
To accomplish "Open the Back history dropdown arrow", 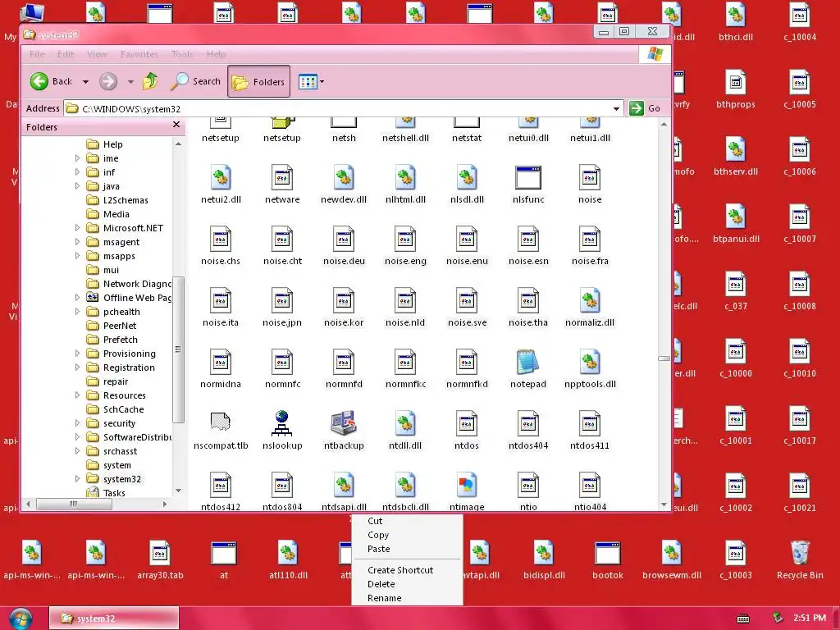I will click(85, 82).
